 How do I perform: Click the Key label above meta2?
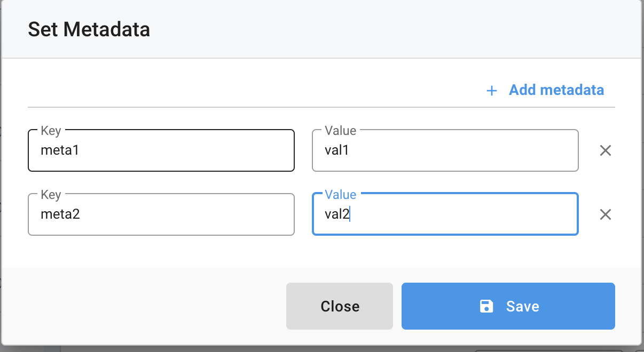[51, 195]
